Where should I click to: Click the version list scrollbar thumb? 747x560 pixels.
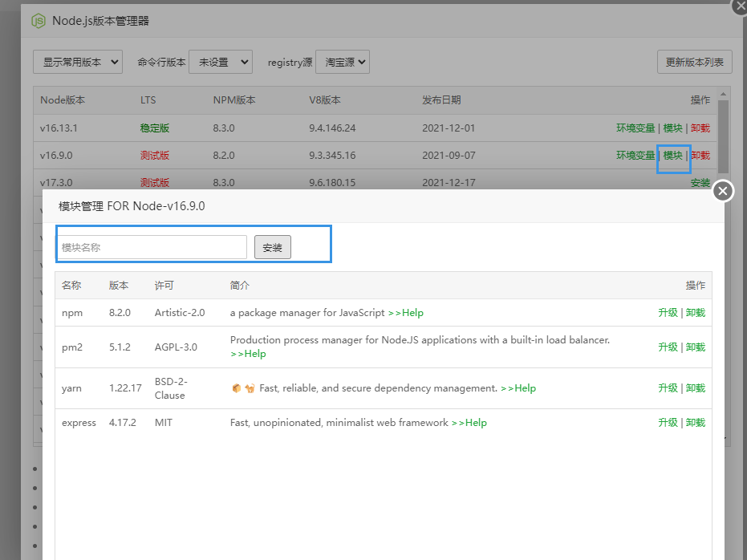coord(723,136)
